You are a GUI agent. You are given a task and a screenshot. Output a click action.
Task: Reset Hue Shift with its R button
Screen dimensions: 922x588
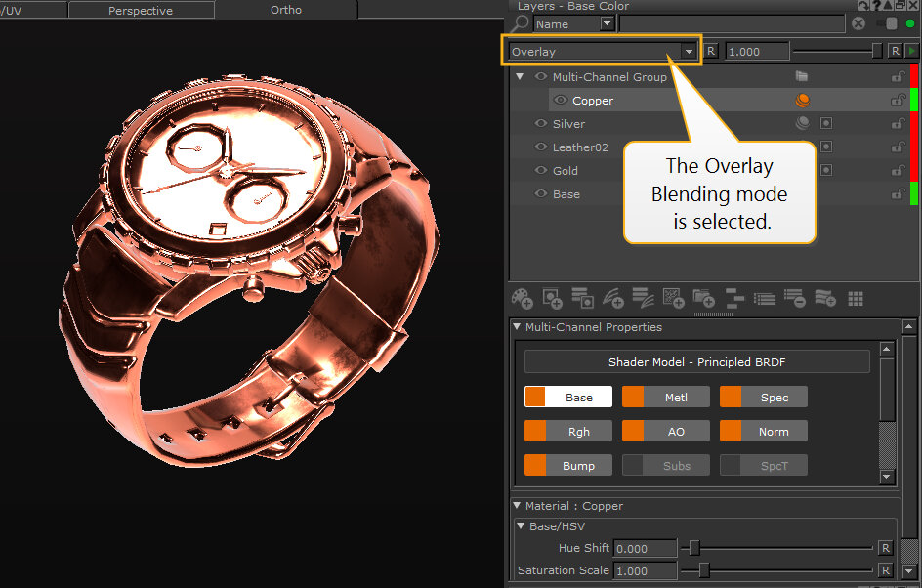(x=885, y=548)
